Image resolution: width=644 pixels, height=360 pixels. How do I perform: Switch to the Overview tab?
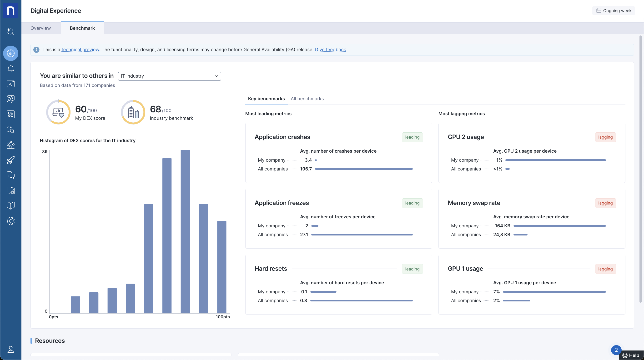(40, 28)
